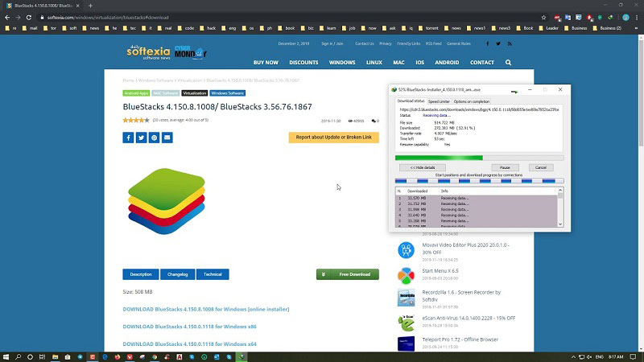Image resolution: width=644 pixels, height=362 pixels.
Task: Click the Softexia logo
Action: click(x=148, y=52)
